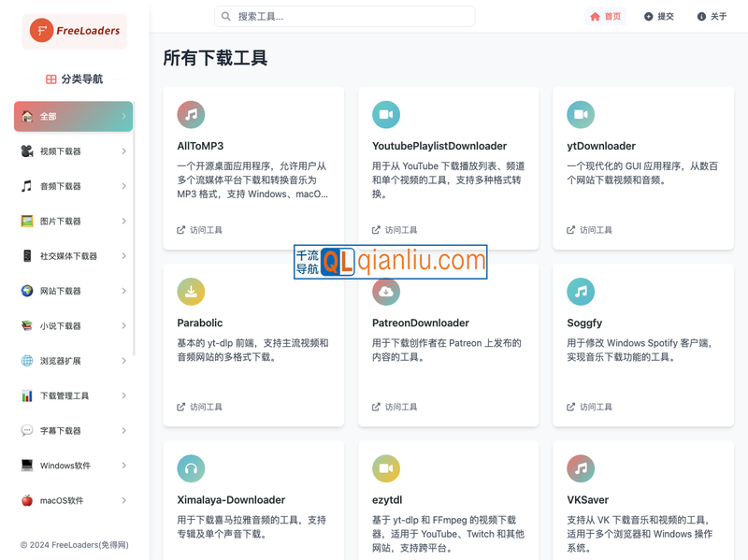Click the Ximalaya-Downloader headphones icon
The height and width of the screenshot is (560, 748).
tap(191, 468)
